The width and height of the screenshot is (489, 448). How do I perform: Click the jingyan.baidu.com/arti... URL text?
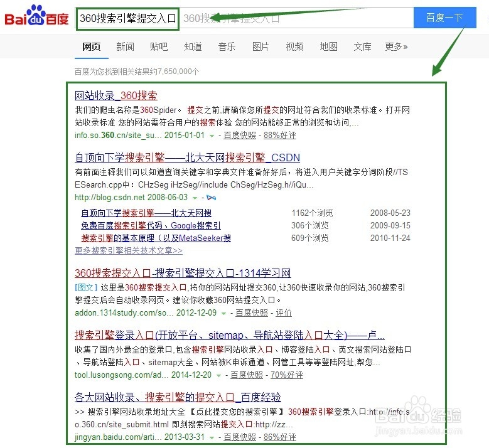pos(118,437)
